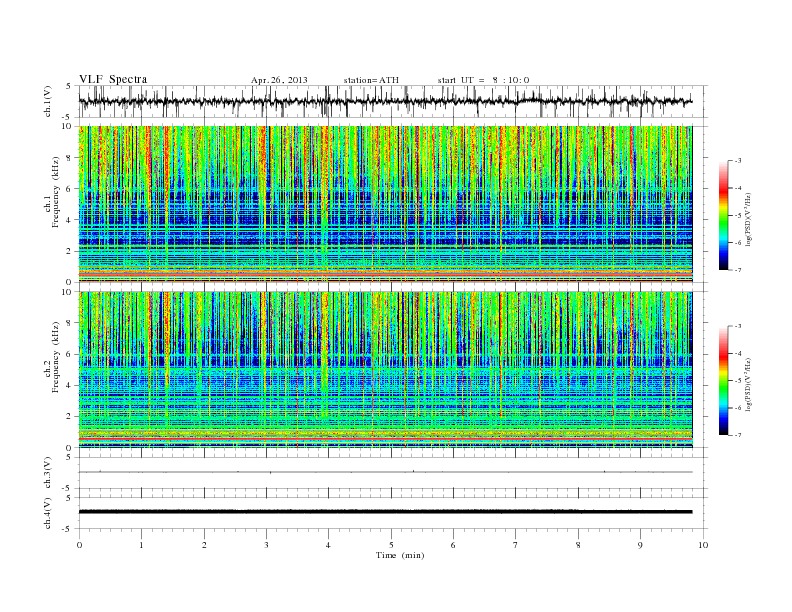Click the upper colorbar beside ch.1 spectrogram
The height and width of the screenshot is (612, 792).
pos(723,215)
